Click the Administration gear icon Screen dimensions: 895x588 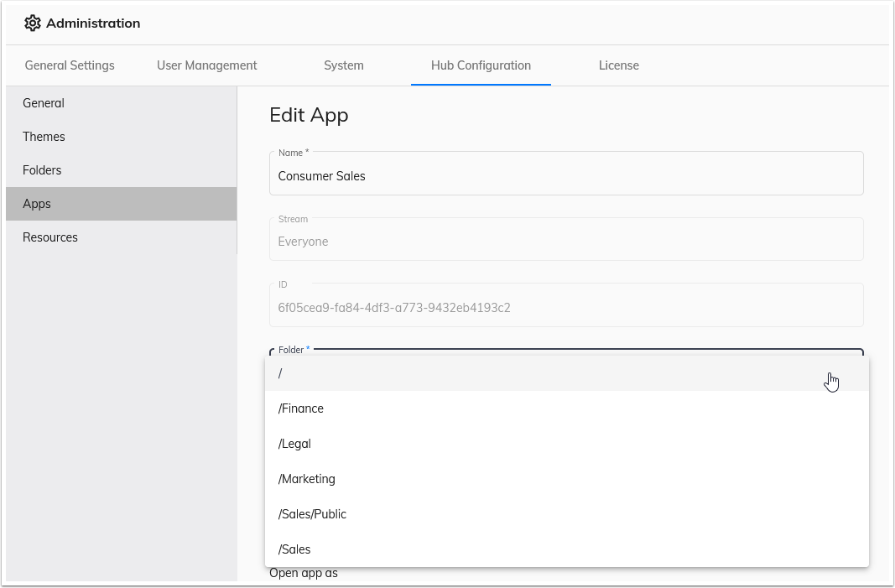[33, 23]
